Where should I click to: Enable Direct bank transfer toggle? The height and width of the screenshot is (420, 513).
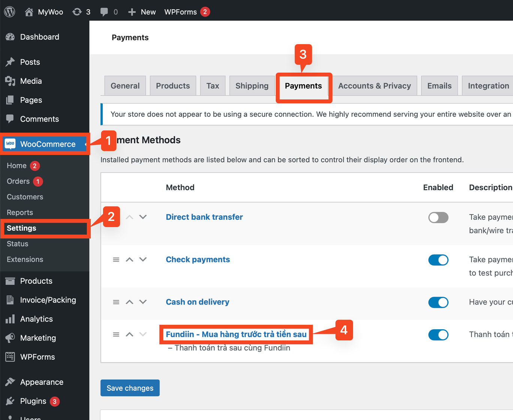point(438,217)
